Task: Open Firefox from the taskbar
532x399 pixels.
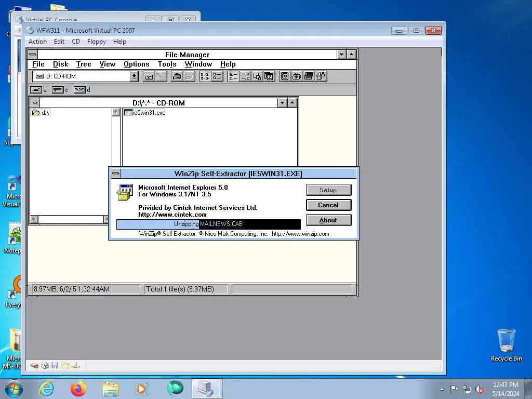Action: point(78,389)
